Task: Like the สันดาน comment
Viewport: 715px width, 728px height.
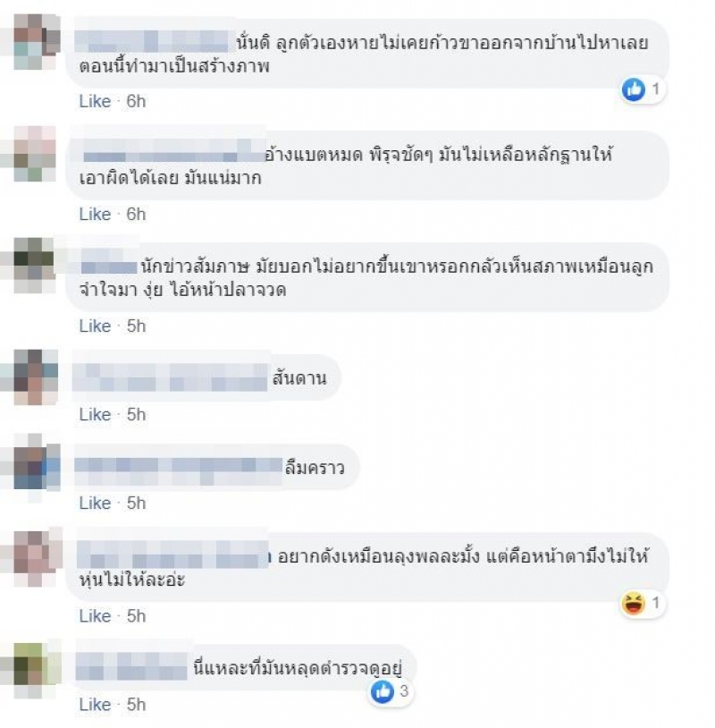Action: coord(95,415)
